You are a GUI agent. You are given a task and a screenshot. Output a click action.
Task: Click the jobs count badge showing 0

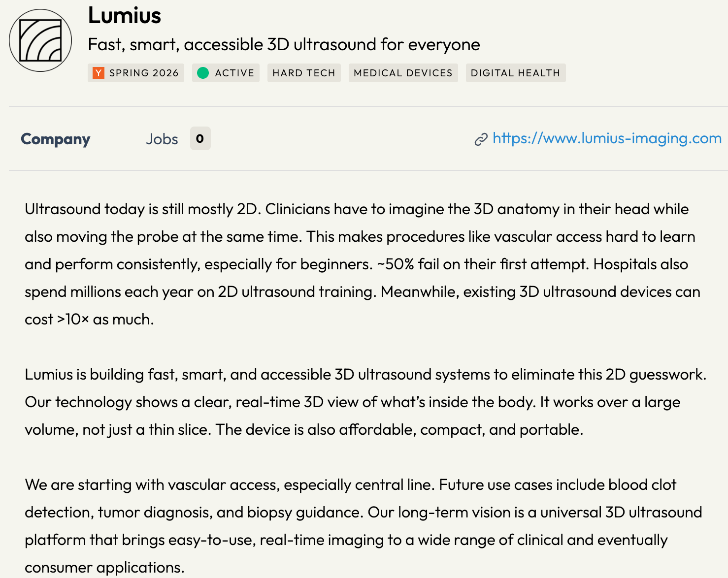click(200, 139)
